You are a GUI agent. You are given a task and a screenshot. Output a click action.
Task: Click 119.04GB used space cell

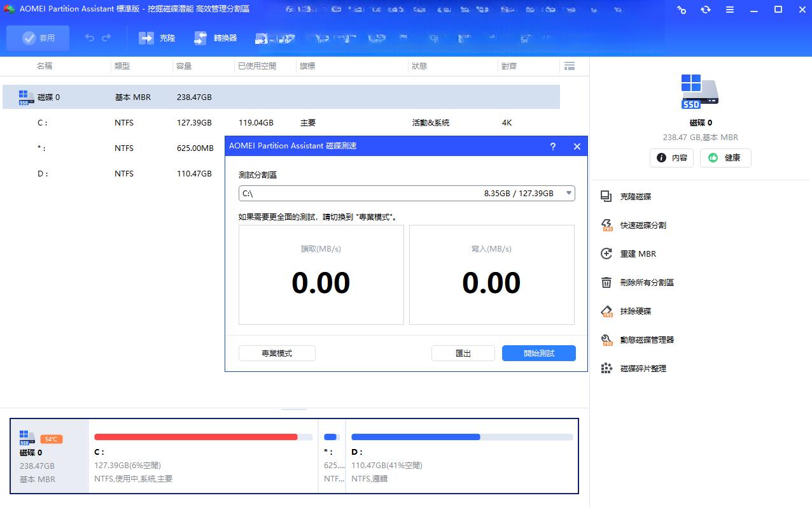click(256, 123)
